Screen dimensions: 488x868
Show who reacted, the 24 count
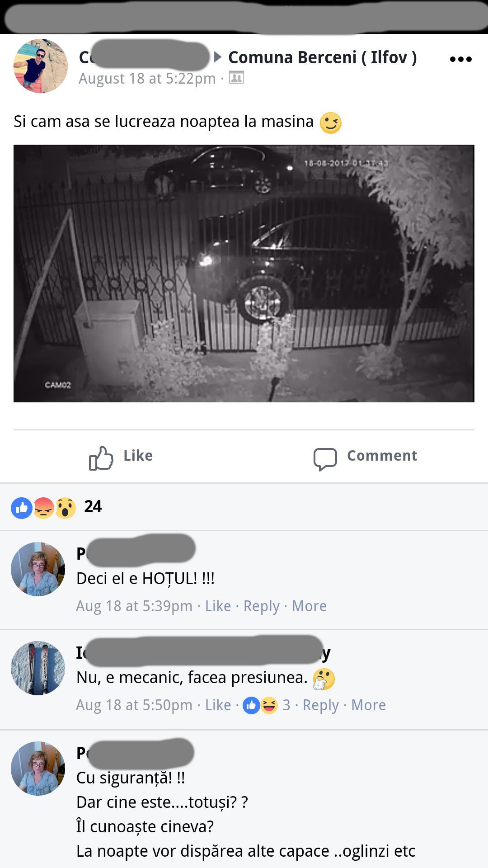tap(93, 507)
